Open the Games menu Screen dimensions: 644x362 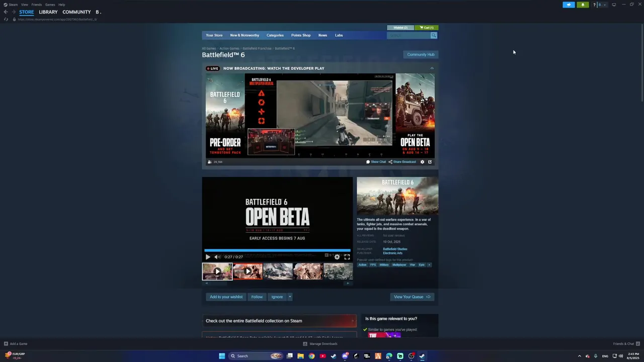click(50, 5)
